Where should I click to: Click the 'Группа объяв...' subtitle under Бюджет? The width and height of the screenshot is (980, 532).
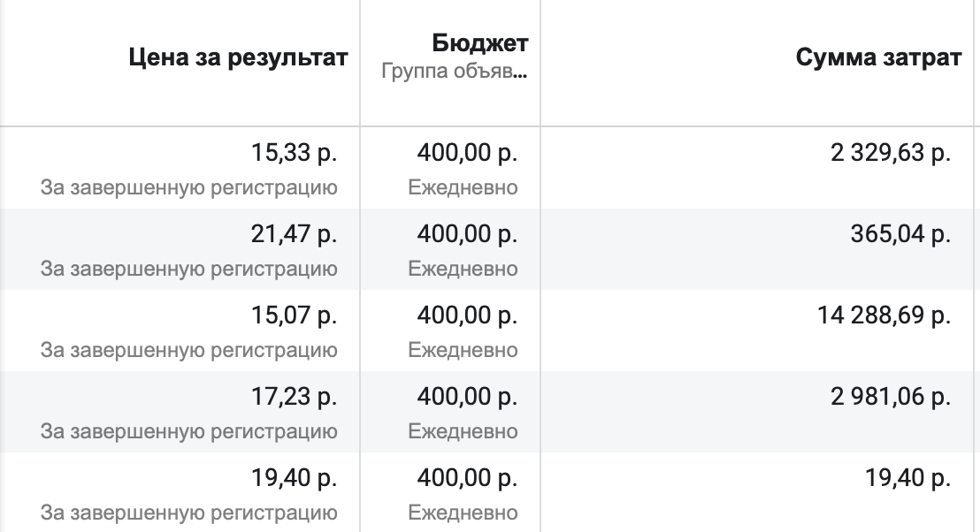tap(455, 72)
